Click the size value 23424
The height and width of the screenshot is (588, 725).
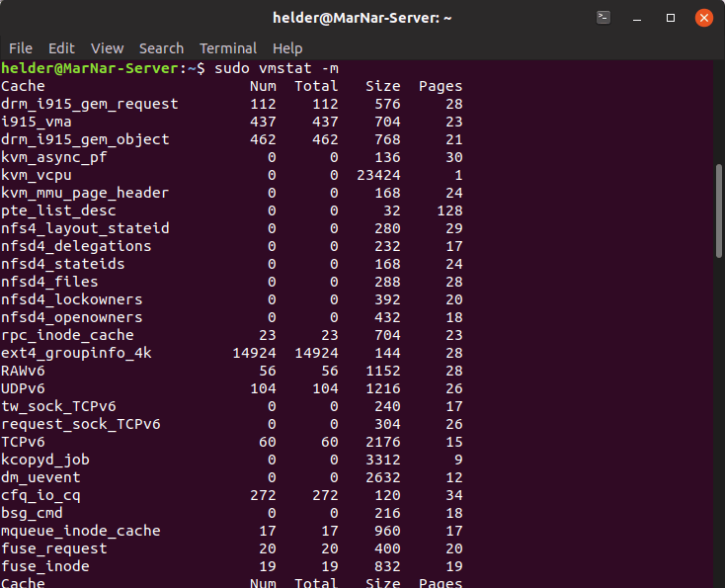(x=378, y=175)
